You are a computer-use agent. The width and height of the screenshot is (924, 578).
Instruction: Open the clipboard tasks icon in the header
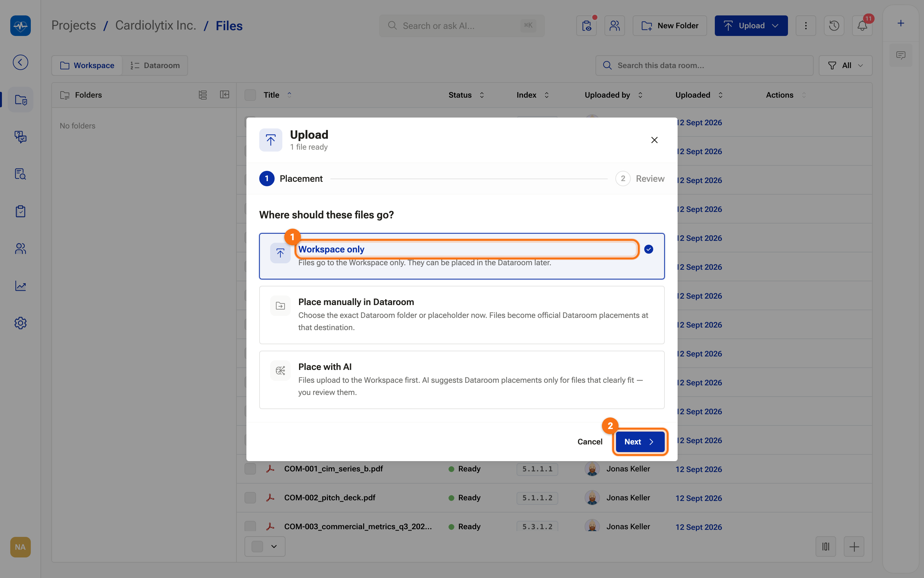pyautogui.click(x=586, y=26)
